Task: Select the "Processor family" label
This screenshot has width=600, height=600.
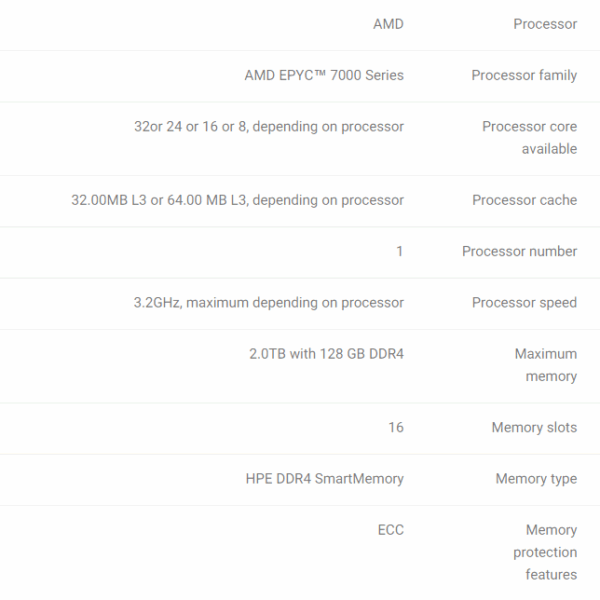Action: [x=524, y=75]
